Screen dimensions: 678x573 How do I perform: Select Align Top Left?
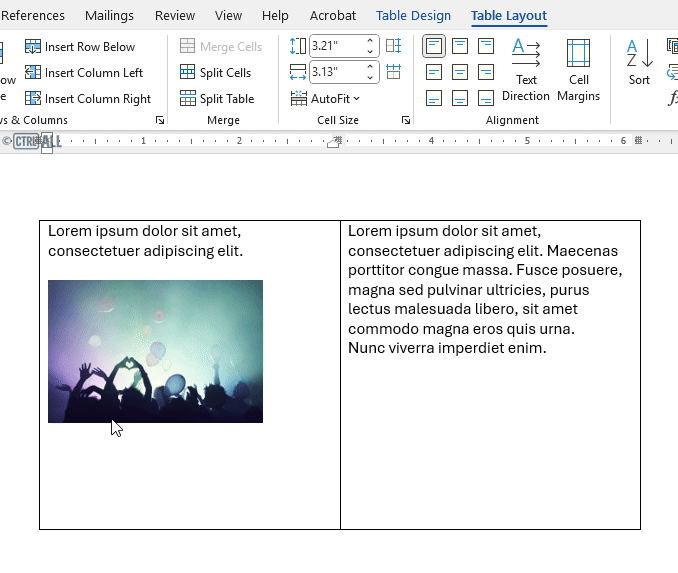click(434, 46)
